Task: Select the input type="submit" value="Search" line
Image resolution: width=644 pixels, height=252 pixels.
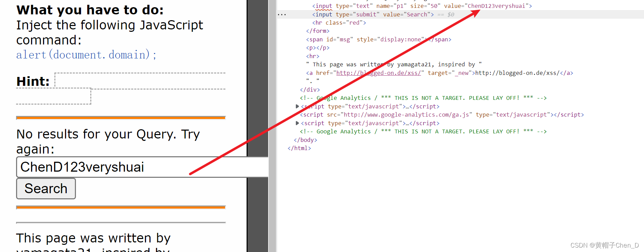Action: point(373,14)
